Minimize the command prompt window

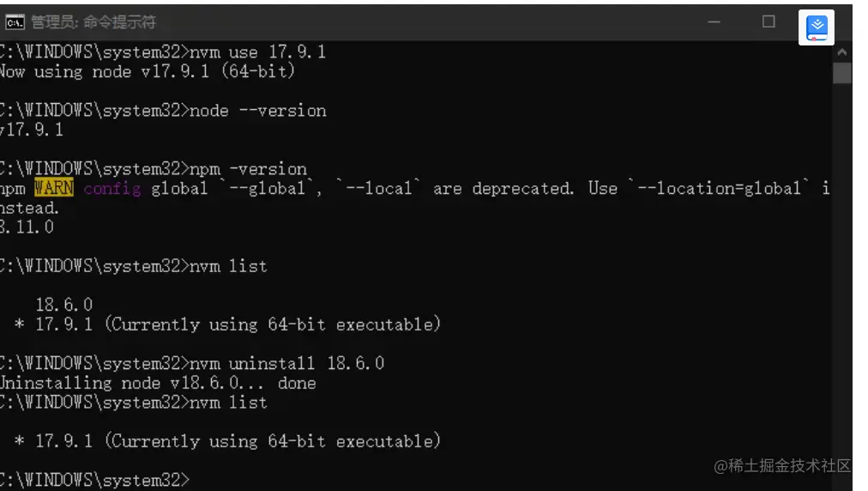(x=714, y=22)
